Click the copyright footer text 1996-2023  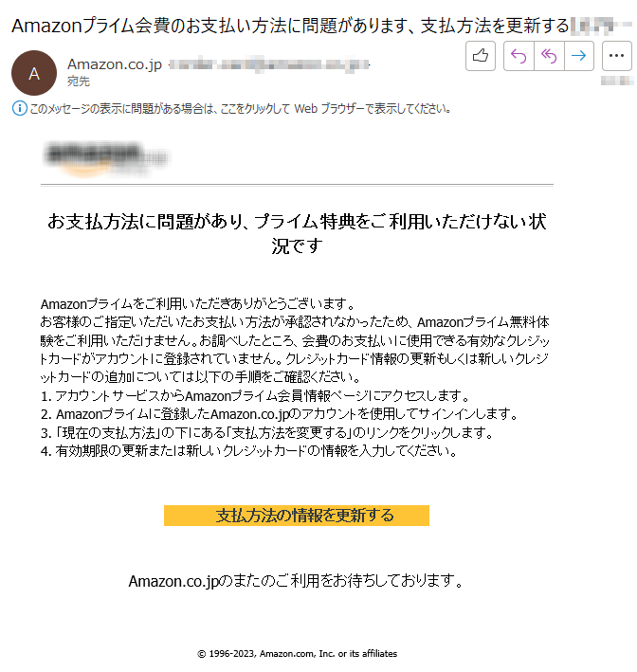pyautogui.click(x=297, y=654)
